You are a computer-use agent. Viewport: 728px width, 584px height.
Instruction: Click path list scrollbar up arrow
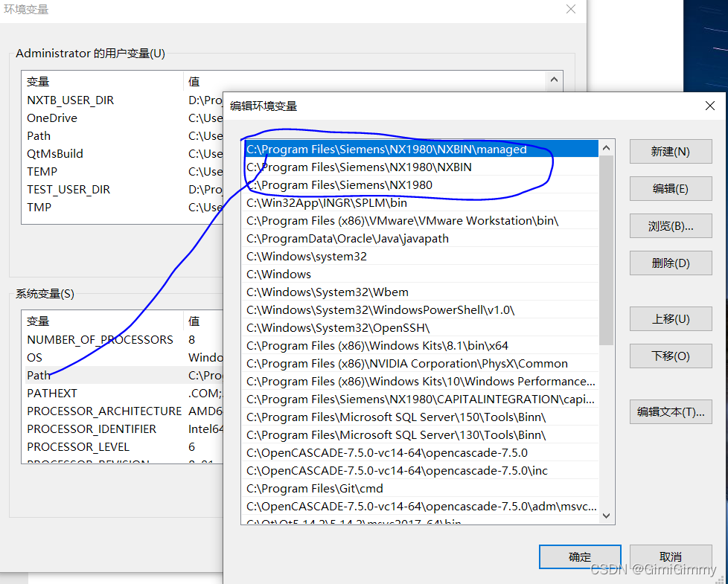pos(606,148)
